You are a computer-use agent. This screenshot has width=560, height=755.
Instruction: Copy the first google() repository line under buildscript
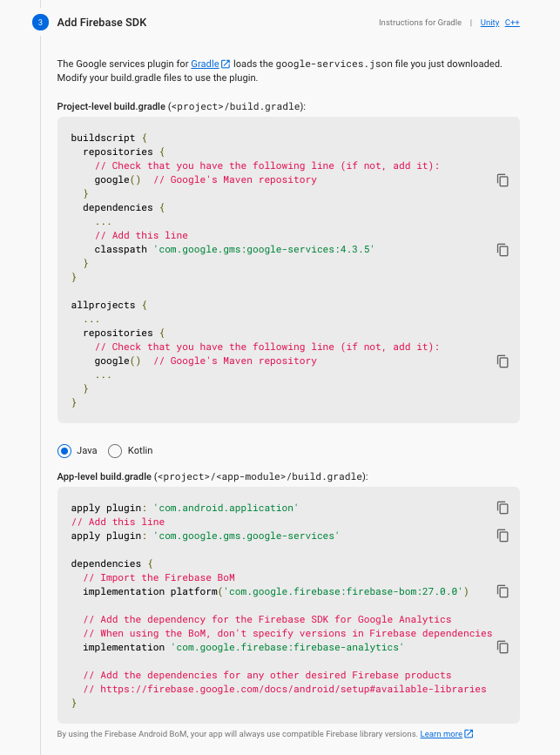point(503,180)
